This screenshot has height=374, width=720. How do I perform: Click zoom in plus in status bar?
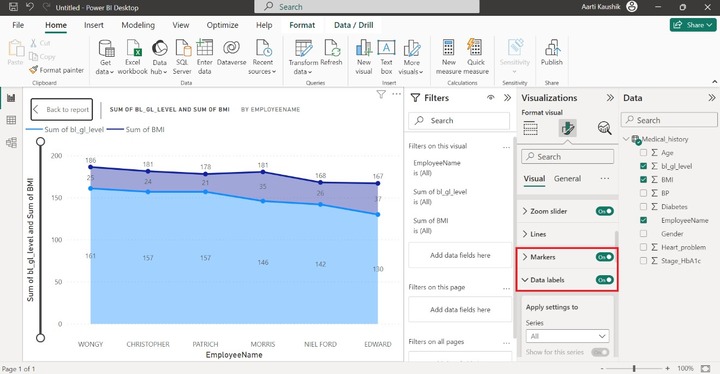(x=667, y=368)
